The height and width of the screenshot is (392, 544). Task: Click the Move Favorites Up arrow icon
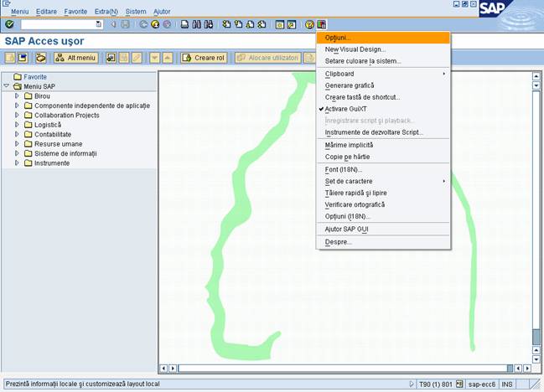[x=168, y=58]
